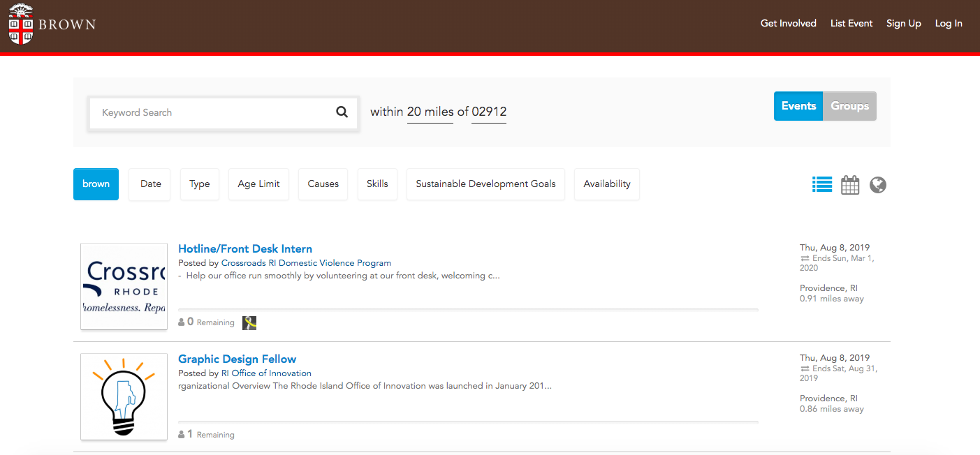Open Sign Up in the top navigation
Viewport: 980px width, 455px height.
point(904,24)
